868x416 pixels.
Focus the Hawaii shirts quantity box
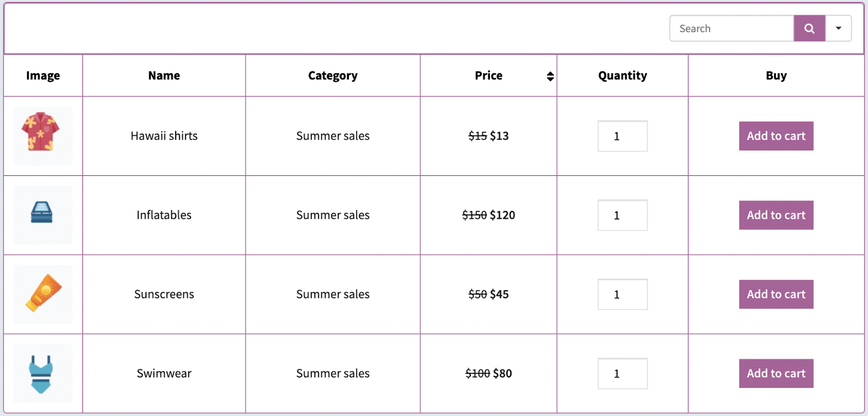point(622,136)
